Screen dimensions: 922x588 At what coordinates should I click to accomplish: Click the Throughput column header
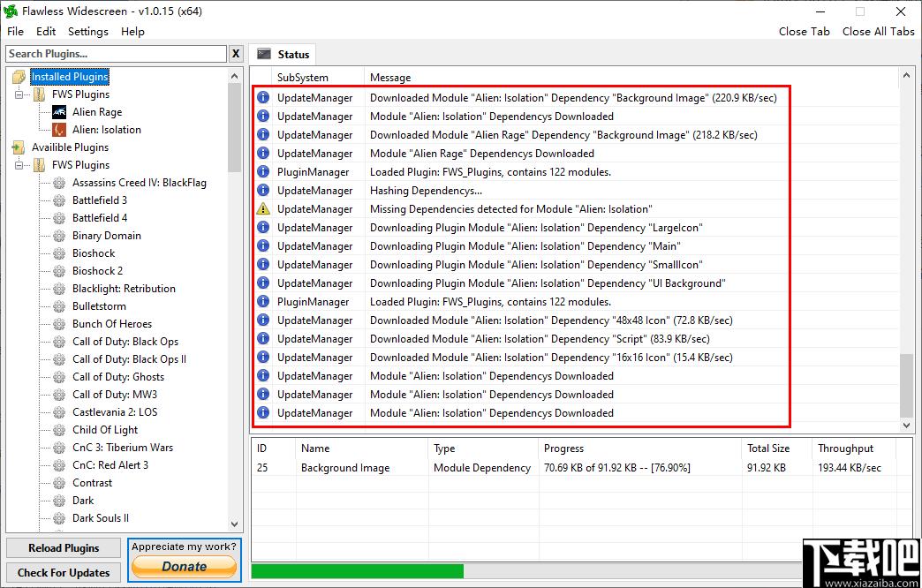[x=853, y=448]
